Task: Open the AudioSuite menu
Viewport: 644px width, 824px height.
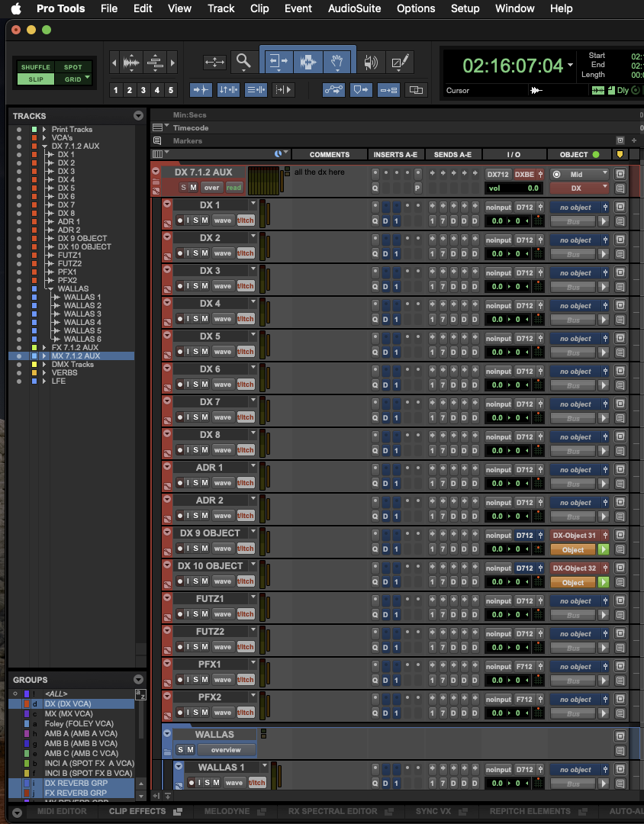Action: click(x=354, y=8)
